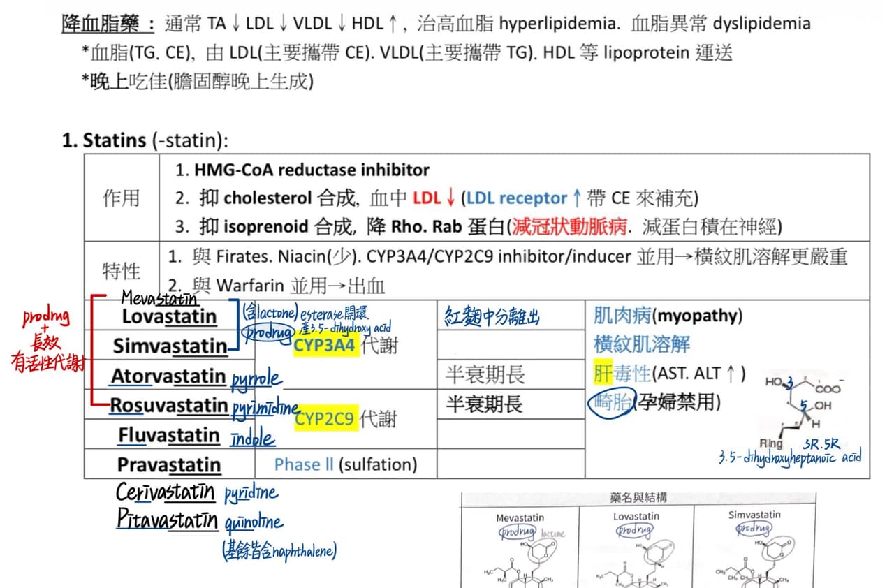Click the 藥名與結構 table header

[638, 498]
